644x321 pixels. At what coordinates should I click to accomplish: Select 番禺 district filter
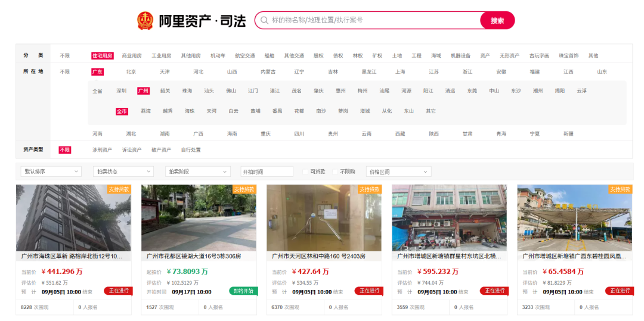(277, 111)
